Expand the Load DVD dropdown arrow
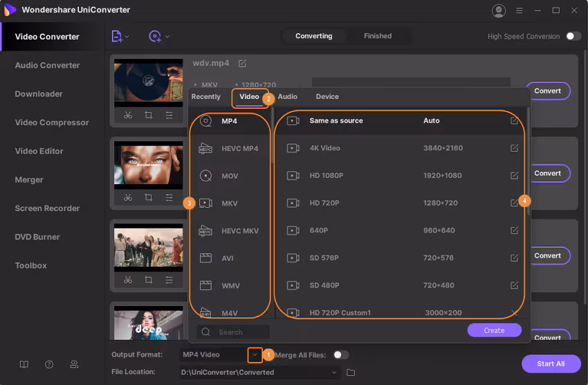The height and width of the screenshot is (385, 588). point(167,37)
